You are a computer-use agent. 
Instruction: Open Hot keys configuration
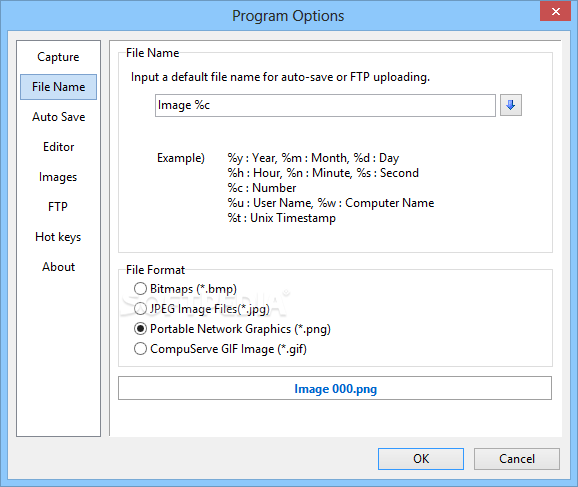tap(58, 237)
